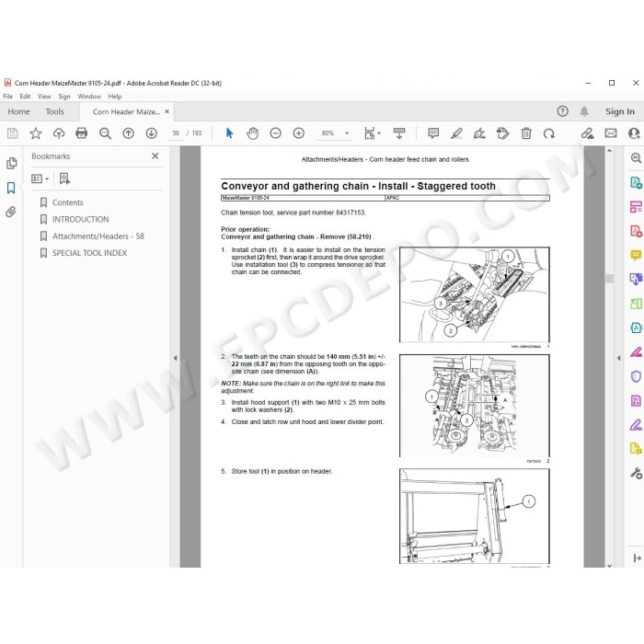Print the document
This screenshot has width=644, height=644.
point(82,133)
